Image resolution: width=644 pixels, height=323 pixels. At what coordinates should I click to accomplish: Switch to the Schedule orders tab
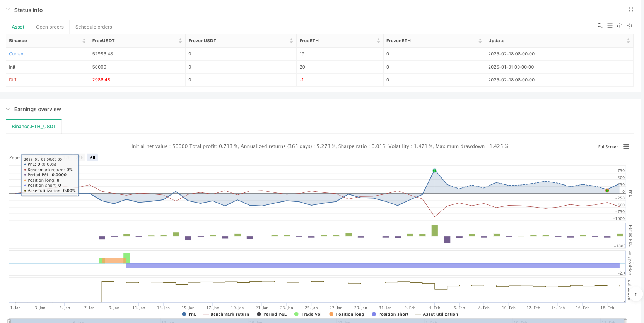[x=94, y=27]
